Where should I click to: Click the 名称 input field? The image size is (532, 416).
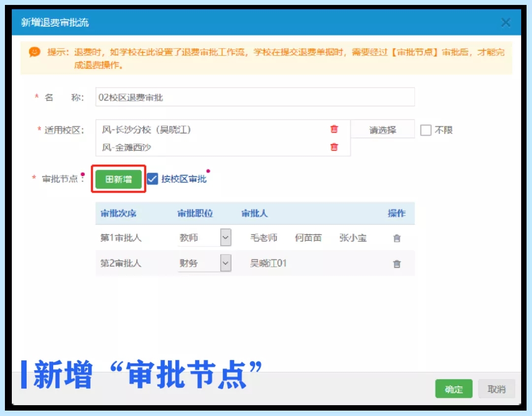pyautogui.click(x=255, y=97)
